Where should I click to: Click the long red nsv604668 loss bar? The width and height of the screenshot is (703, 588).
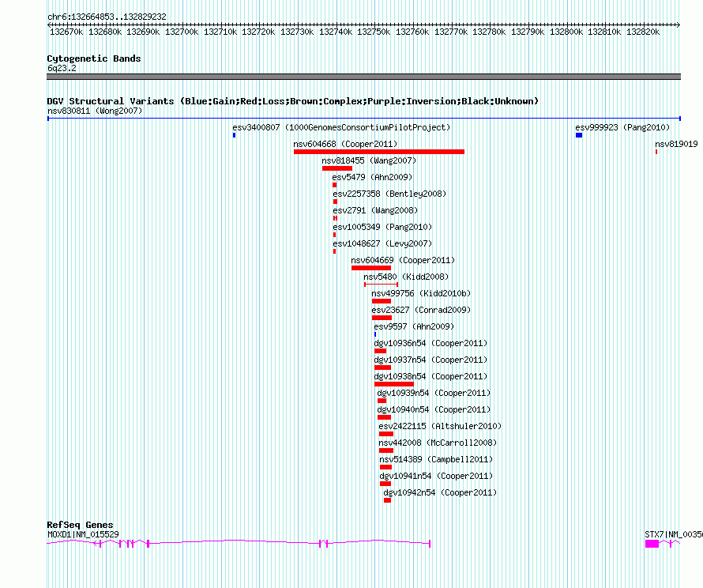point(379,152)
